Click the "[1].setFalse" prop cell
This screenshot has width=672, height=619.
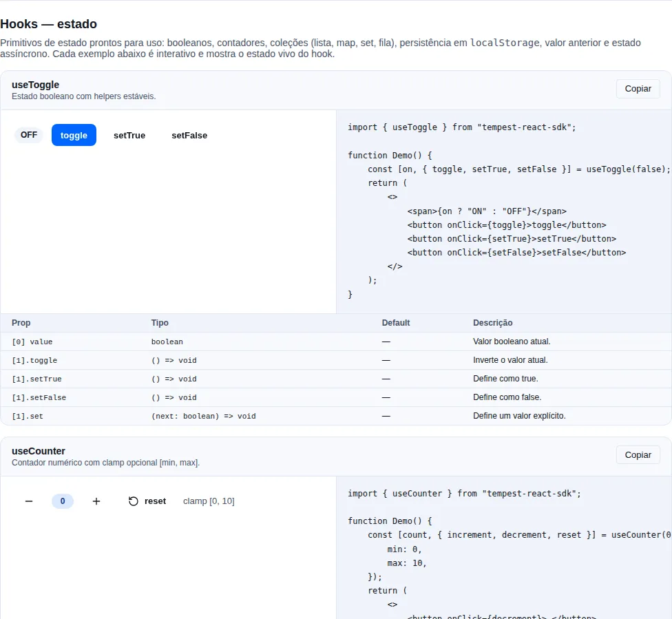[39, 397]
